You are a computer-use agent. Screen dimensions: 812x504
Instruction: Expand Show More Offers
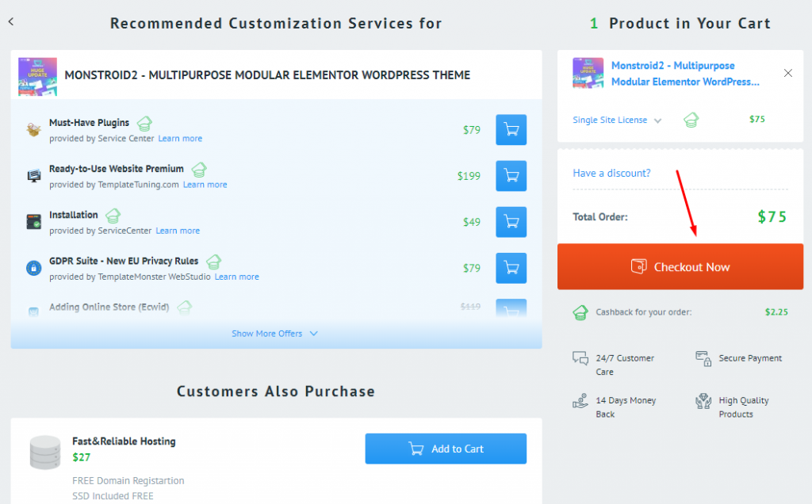[x=275, y=334]
